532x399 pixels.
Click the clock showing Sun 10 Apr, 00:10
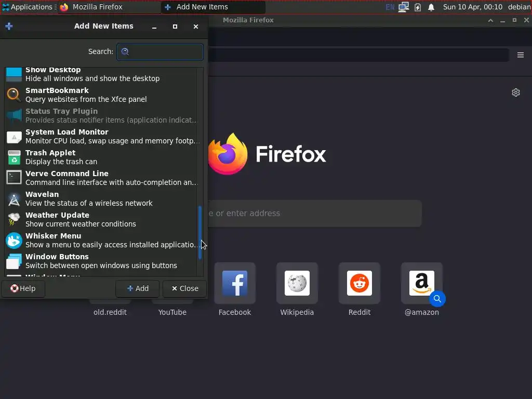click(472, 7)
